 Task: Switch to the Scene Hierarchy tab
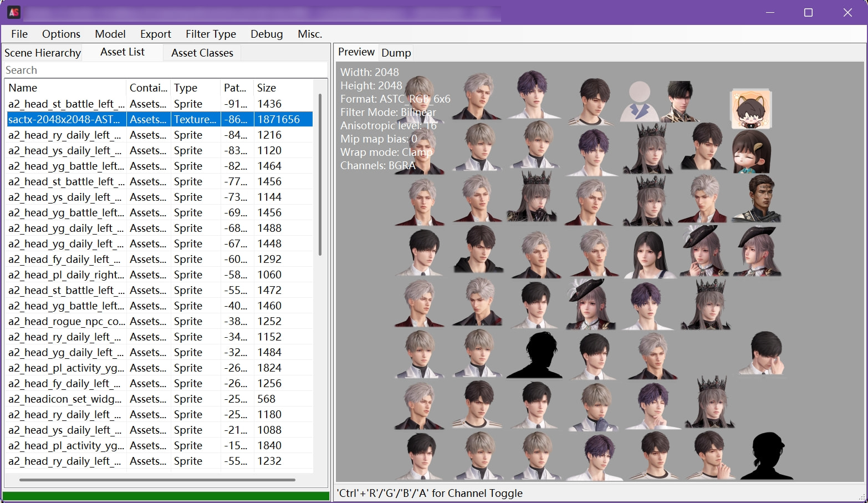click(x=43, y=53)
